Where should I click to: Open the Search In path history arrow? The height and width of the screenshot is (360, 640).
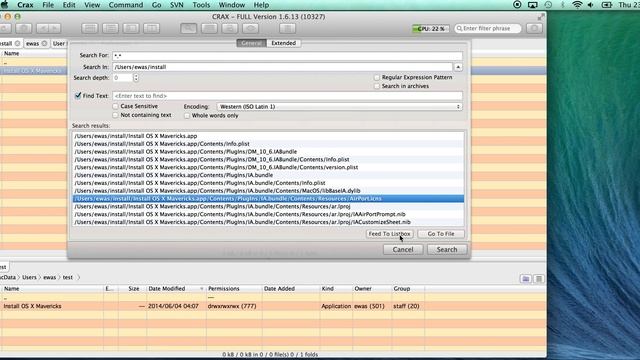458,67
